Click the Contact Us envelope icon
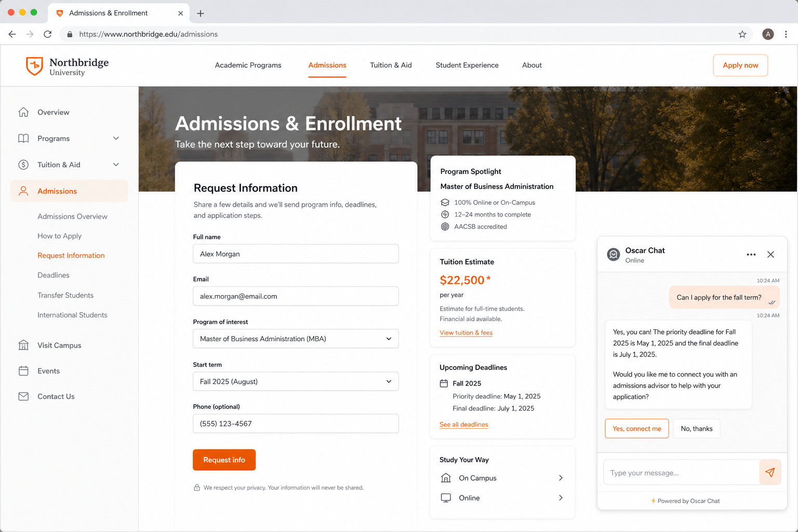 click(23, 396)
